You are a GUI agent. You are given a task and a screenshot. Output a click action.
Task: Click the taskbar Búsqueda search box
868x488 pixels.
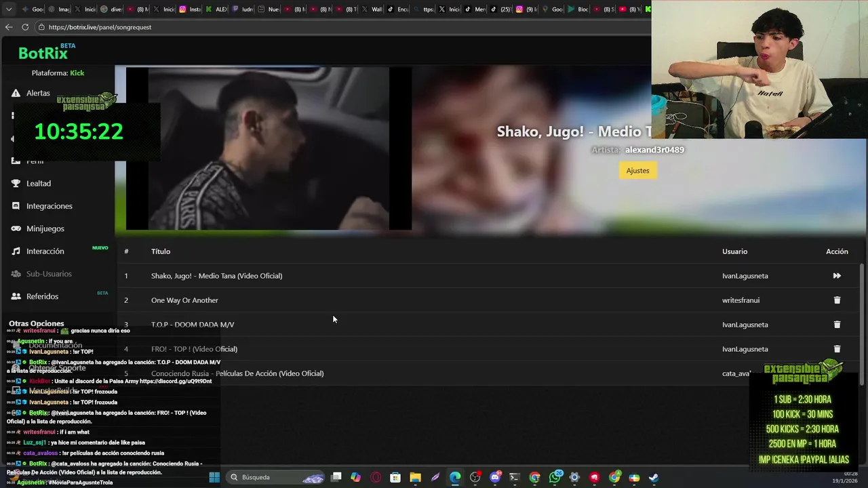[275, 477]
